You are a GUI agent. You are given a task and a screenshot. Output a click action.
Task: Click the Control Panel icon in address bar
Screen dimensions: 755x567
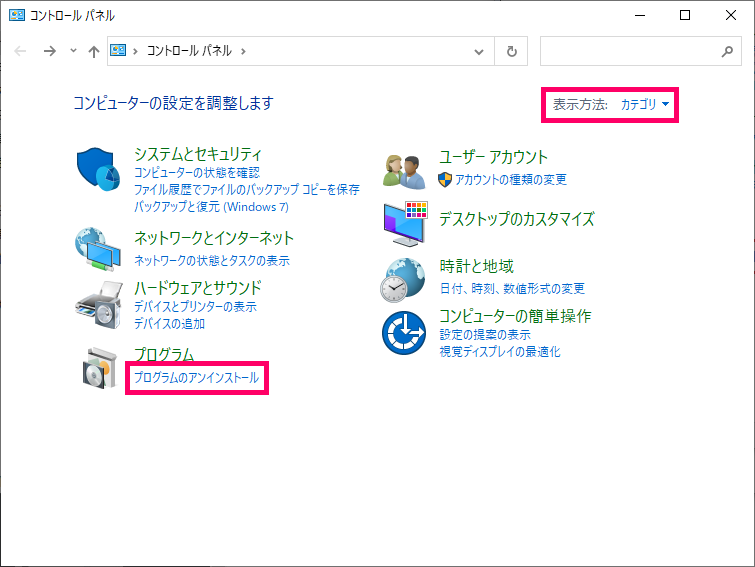point(118,50)
